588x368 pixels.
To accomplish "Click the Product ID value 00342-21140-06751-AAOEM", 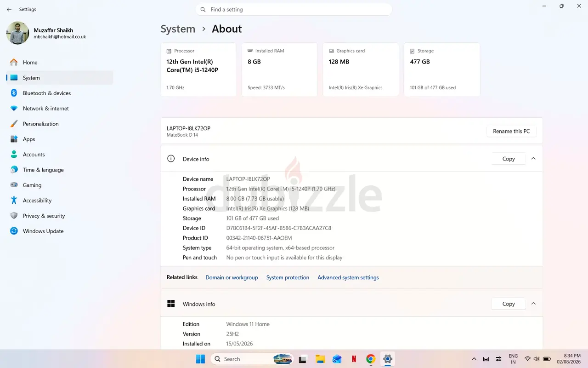I will pyautogui.click(x=259, y=238).
